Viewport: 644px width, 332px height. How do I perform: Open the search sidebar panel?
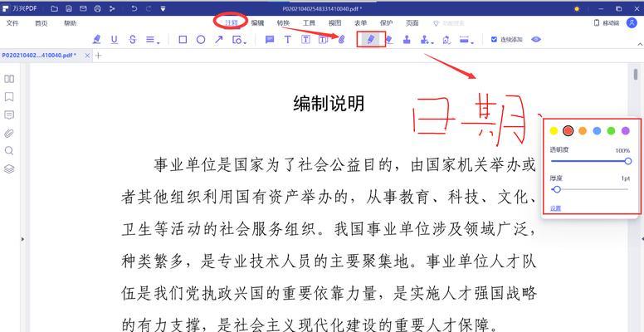(x=9, y=151)
